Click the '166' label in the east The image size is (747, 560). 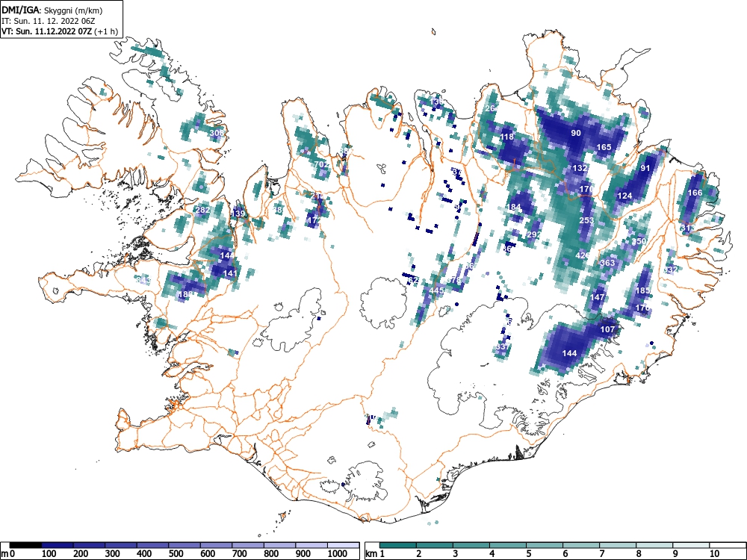pos(695,193)
